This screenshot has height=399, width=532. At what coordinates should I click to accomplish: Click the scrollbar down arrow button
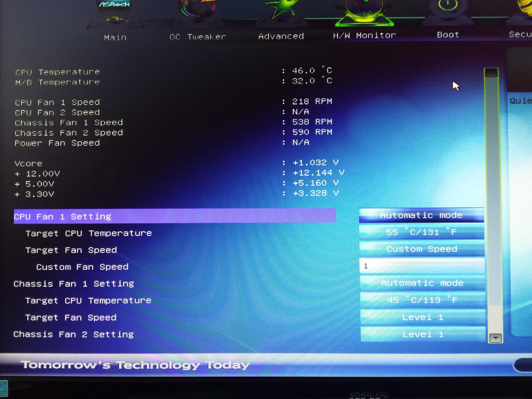click(x=495, y=338)
